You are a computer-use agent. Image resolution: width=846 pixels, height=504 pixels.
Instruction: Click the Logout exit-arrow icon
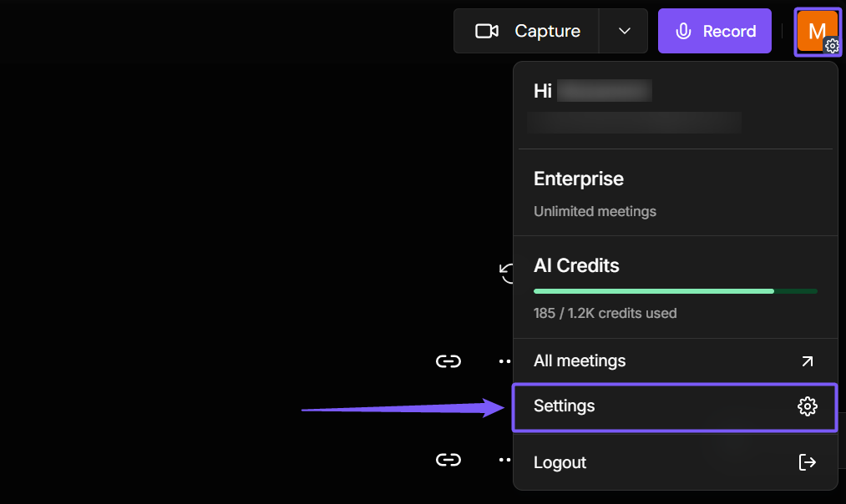807,462
